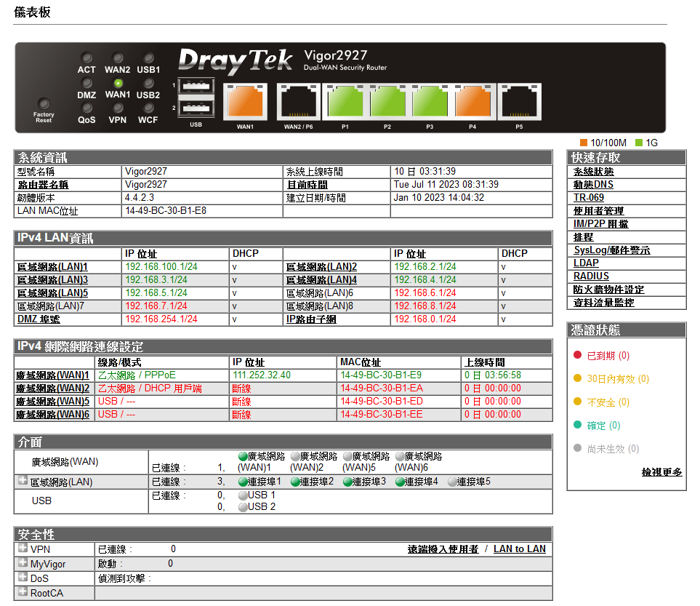The image size is (700, 606).
Task: Click the green P1 LAN port
Action: pyautogui.click(x=345, y=101)
